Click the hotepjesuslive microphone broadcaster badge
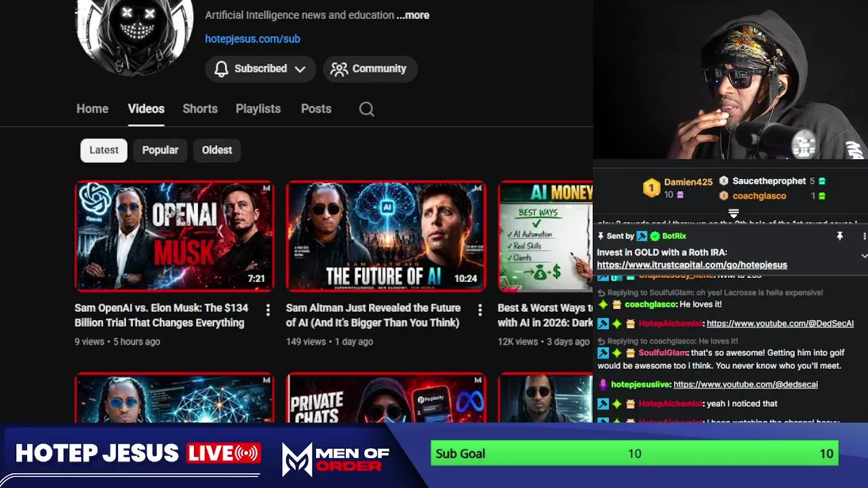Screen dimensions: 868x488 603,384
